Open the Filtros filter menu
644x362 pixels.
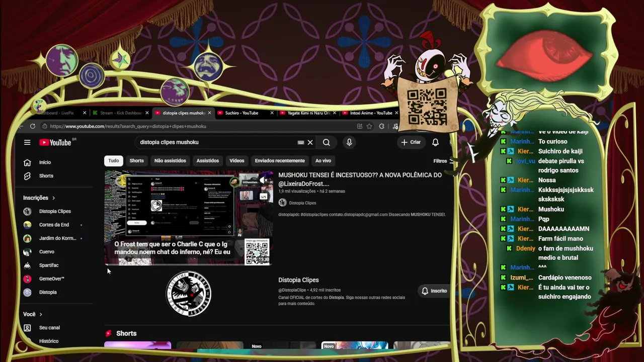coord(443,161)
